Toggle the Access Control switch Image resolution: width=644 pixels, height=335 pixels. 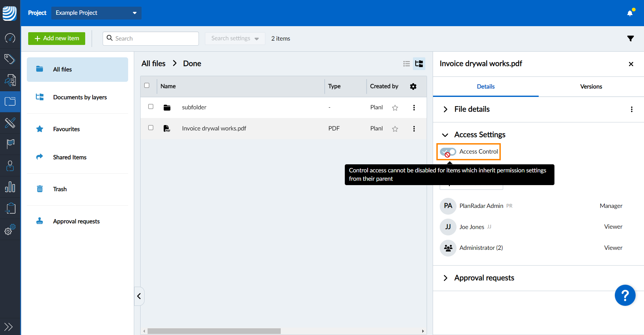pyautogui.click(x=448, y=152)
